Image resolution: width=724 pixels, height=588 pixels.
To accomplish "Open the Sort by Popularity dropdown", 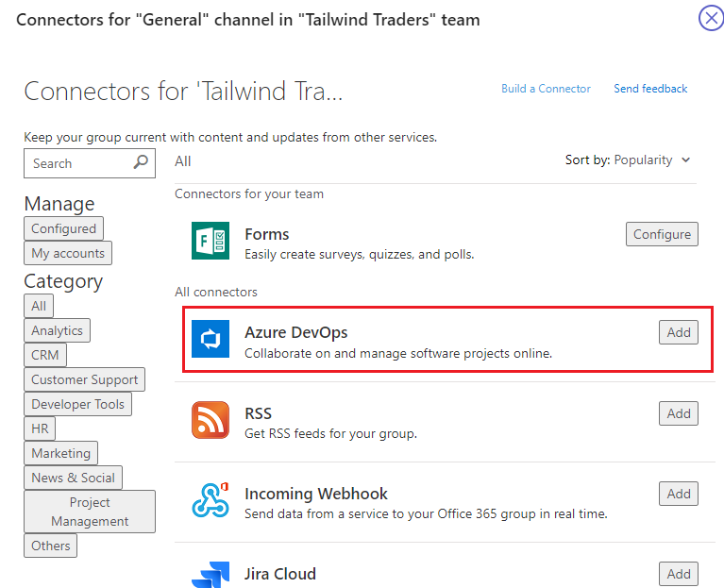I will 628,160.
